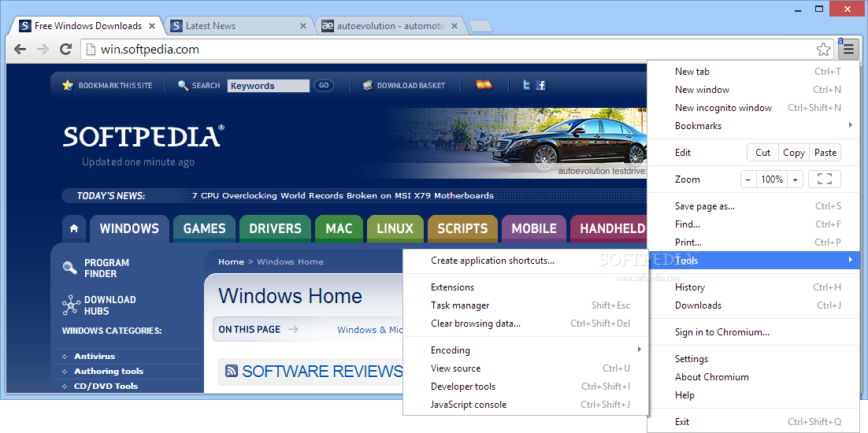The height and width of the screenshot is (433, 868).
Task: Click the Paste button
Action: click(x=825, y=153)
